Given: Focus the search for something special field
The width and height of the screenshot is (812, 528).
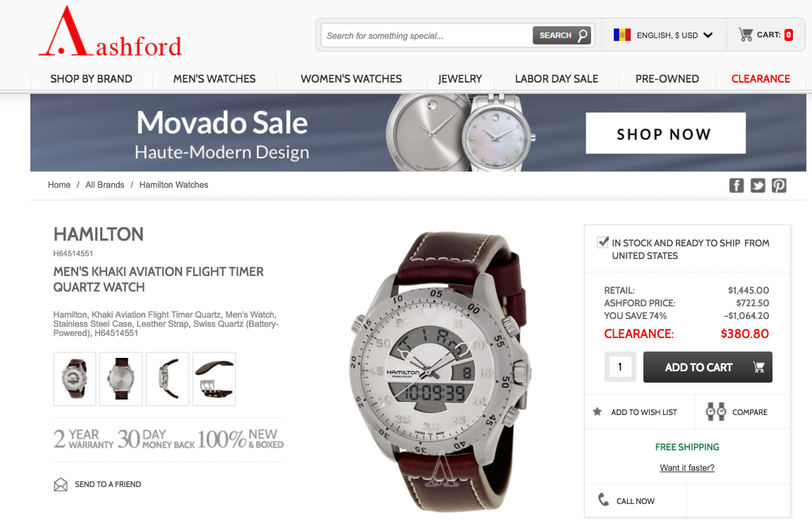Looking at the screenshot, I should (x=428, y=36).
